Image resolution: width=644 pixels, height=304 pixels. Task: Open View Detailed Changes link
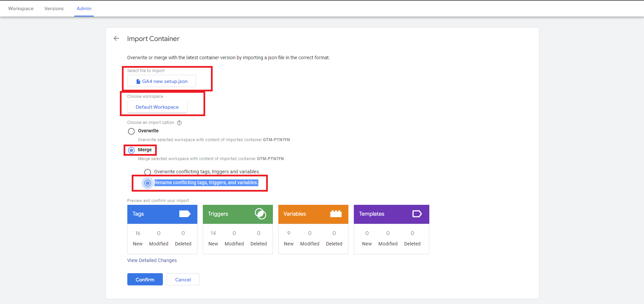pyautogui.click(x=152, y=260)
